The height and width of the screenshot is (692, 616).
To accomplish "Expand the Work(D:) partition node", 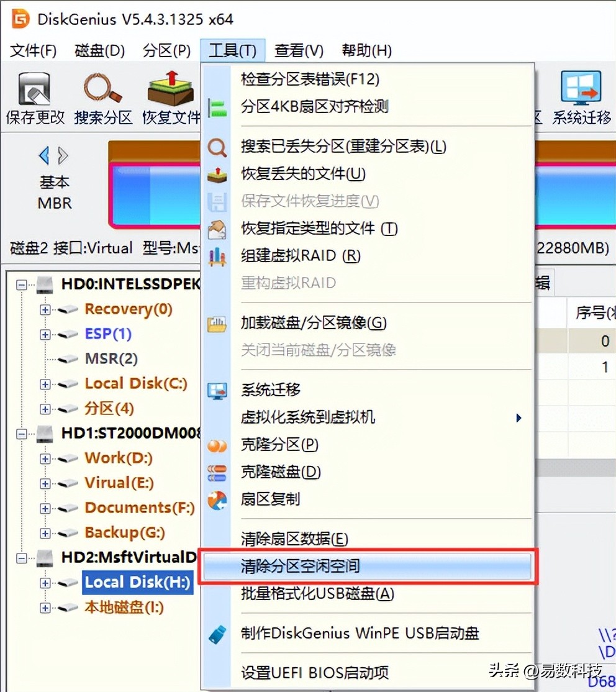I will click(45, 459).
